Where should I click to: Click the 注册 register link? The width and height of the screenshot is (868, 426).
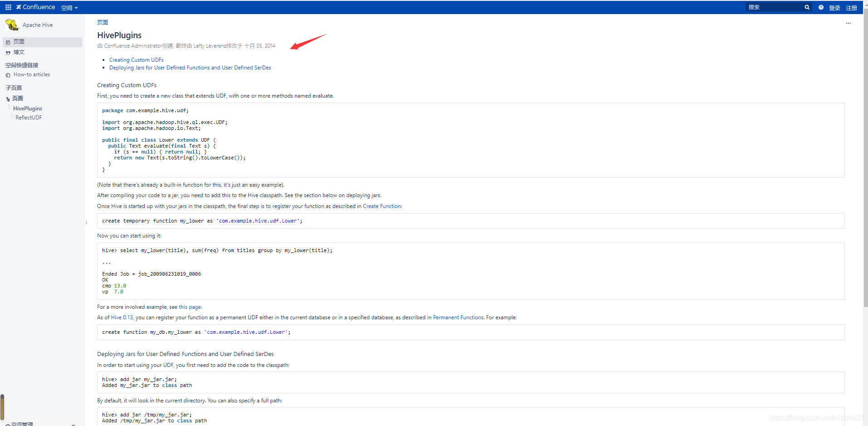(x=851, y=8)
